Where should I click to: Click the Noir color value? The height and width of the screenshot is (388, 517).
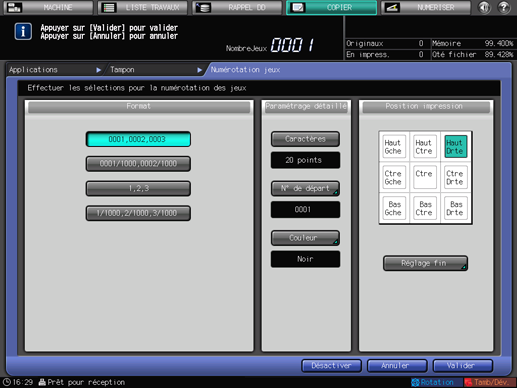pos(305,259)
